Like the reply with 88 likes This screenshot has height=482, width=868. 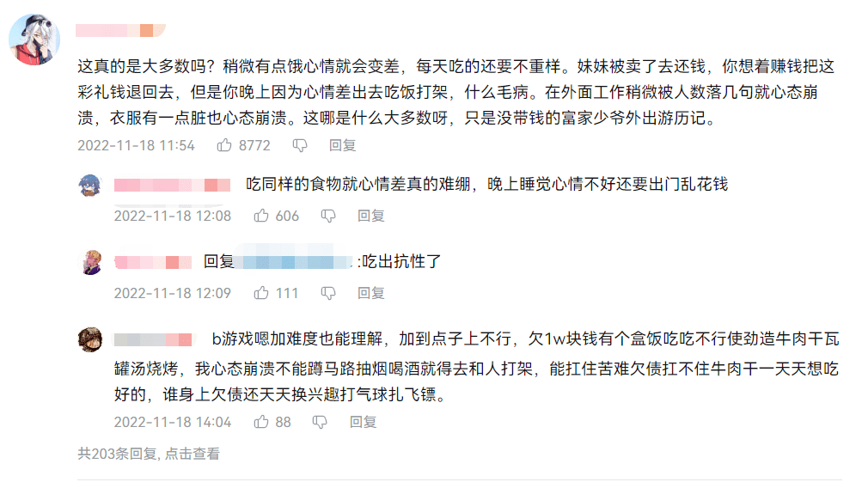coord(262,422)
